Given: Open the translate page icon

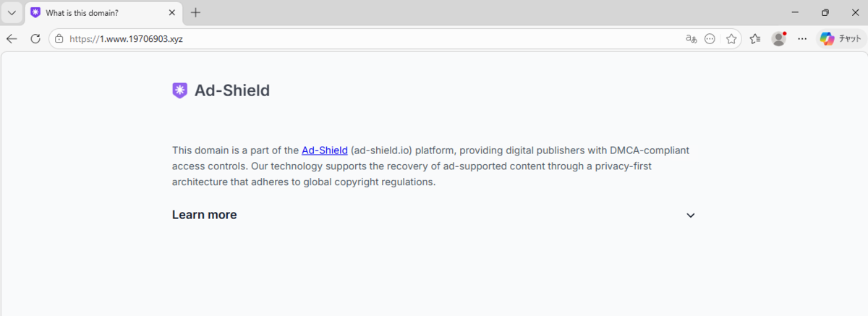Looking at the screenshot, I should 691,39.
